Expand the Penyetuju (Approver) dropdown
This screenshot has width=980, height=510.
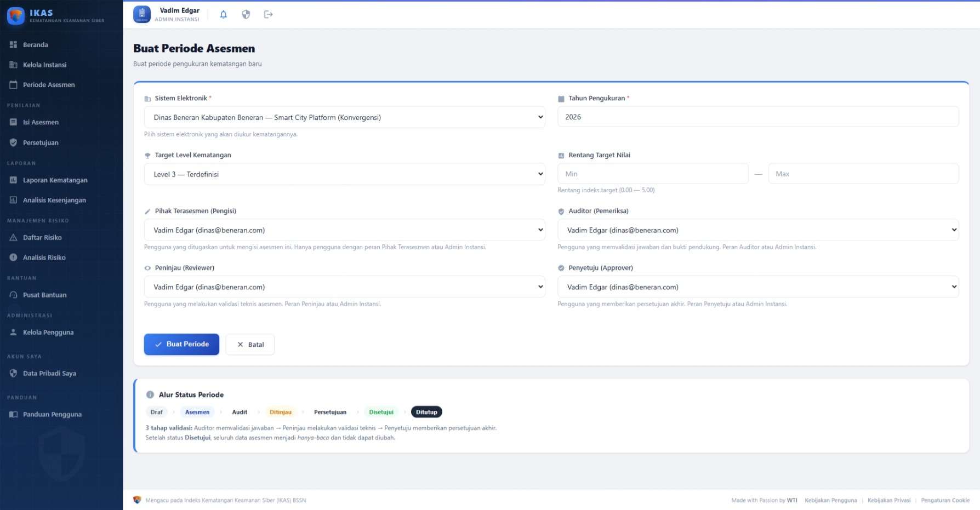point(757,287)
